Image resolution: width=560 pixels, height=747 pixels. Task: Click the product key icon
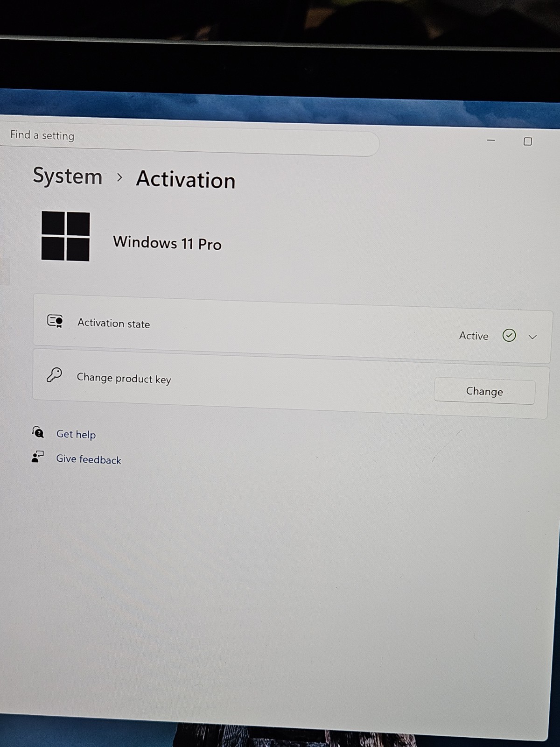[x=54, y=375]
